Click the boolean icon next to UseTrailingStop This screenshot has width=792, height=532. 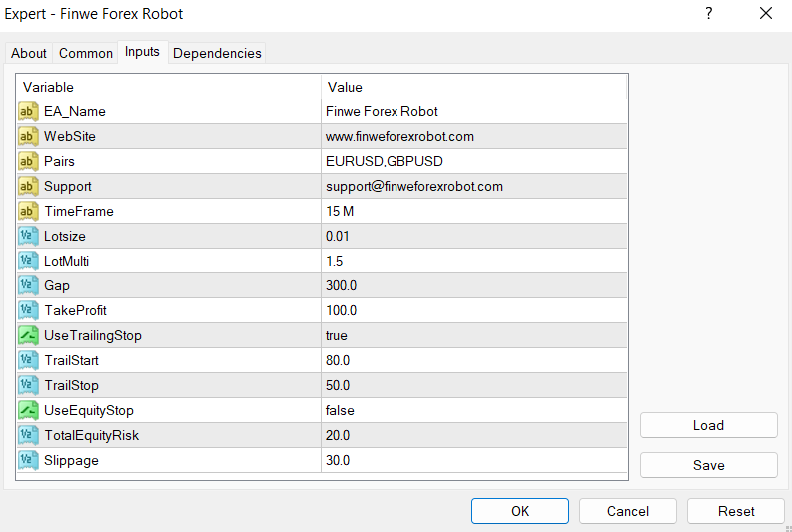28,335
